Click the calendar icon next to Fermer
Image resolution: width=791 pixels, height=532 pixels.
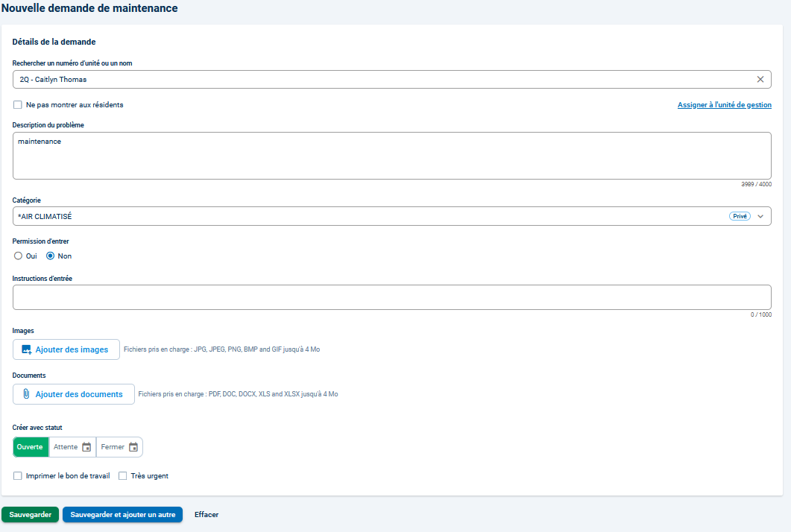click(x=133, y=447)
